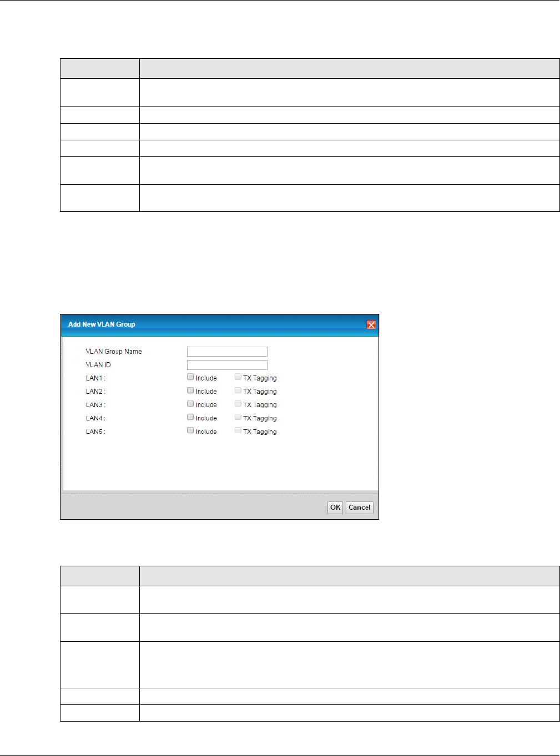Toggle TX Tagging checkbox for LAN2
Image resolution: width=560 pixels, height=756 pixels.
[238, 390]
